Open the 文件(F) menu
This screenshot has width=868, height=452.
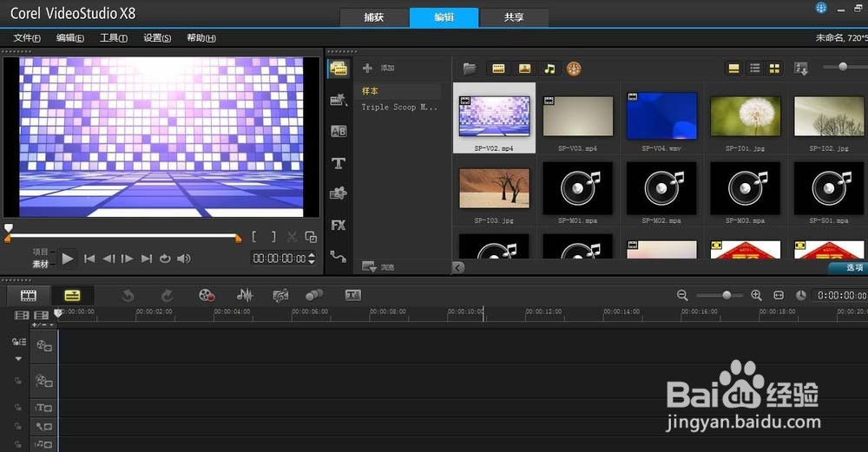click(x=27, y=38)
